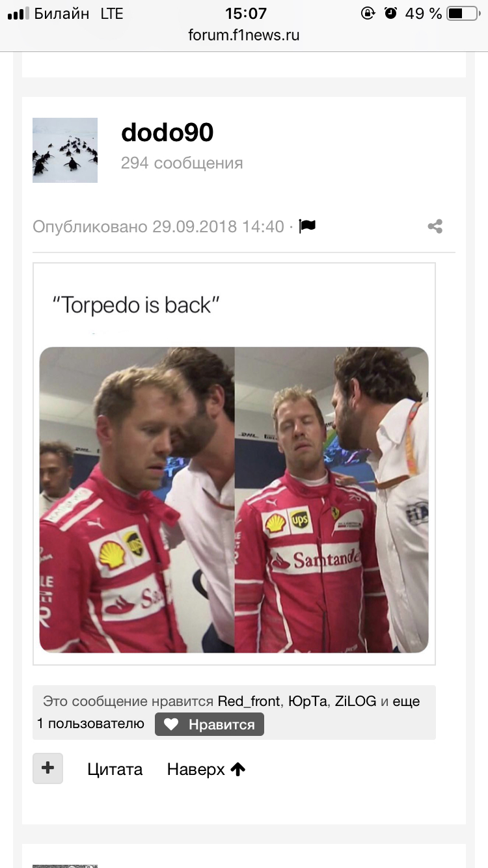Open the dodo90 penguin avatar
The image size is (488, 868).
coord(65,150)
